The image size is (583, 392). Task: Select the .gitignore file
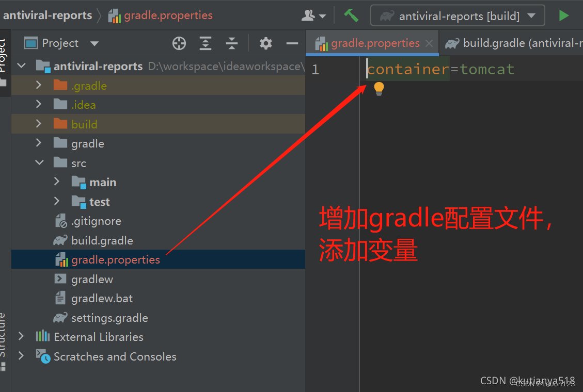(96, 221)
